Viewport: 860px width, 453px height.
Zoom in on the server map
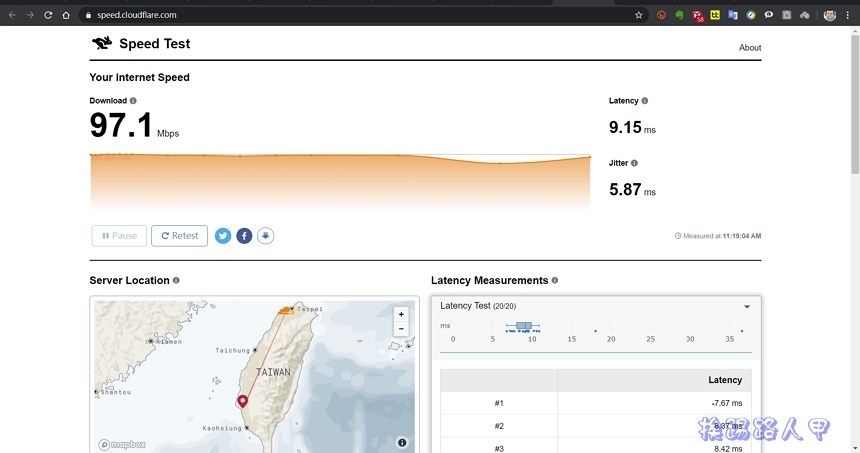tap(401, 314)
